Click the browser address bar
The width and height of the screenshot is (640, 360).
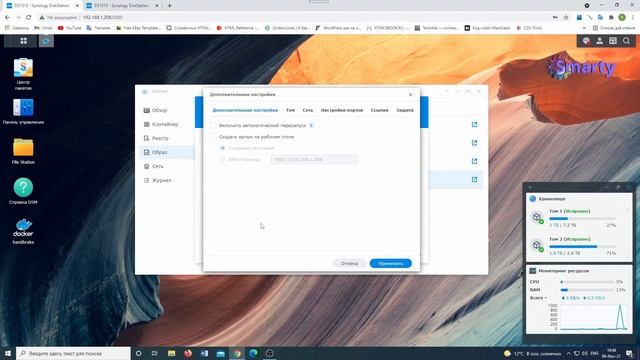[294, 17]
